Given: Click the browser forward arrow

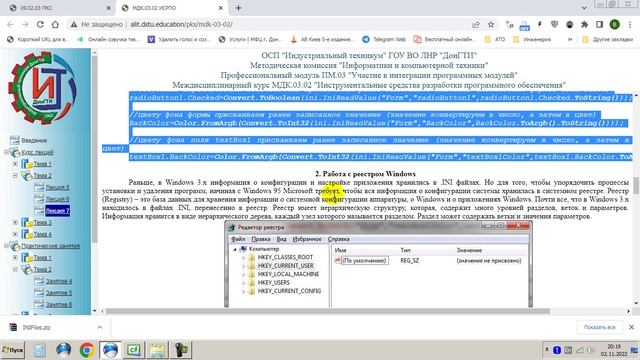Looking at the screenshot, I should click(x=25, y=24).
